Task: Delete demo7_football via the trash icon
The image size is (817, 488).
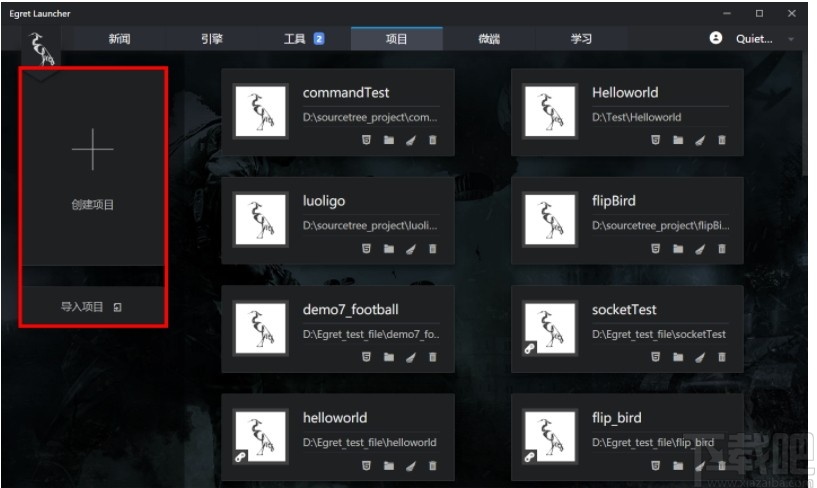Action: (x=432, y=357)
